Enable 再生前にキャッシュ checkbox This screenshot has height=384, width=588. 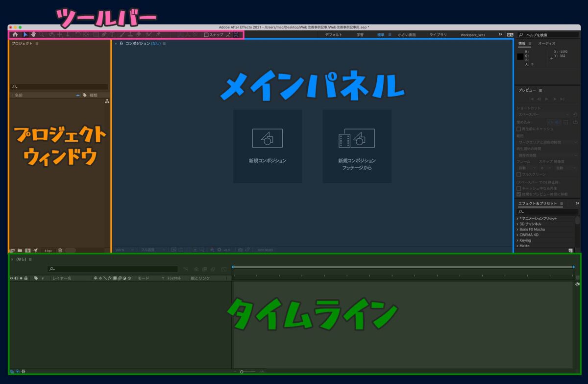click(519, 128)
